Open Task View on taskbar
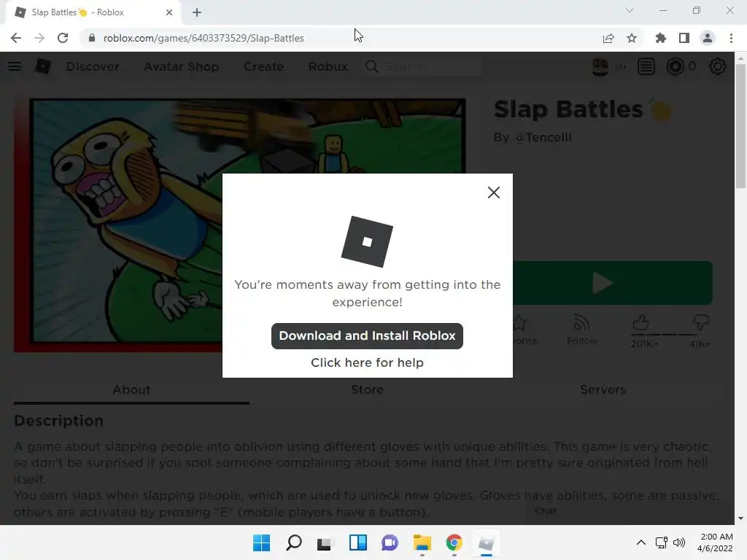The image size is (747, 560). tap(325, 542)
